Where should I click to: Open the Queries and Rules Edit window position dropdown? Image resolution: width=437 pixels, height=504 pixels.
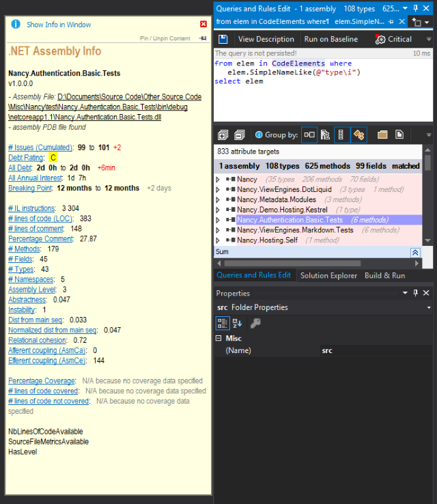point(405,8)
